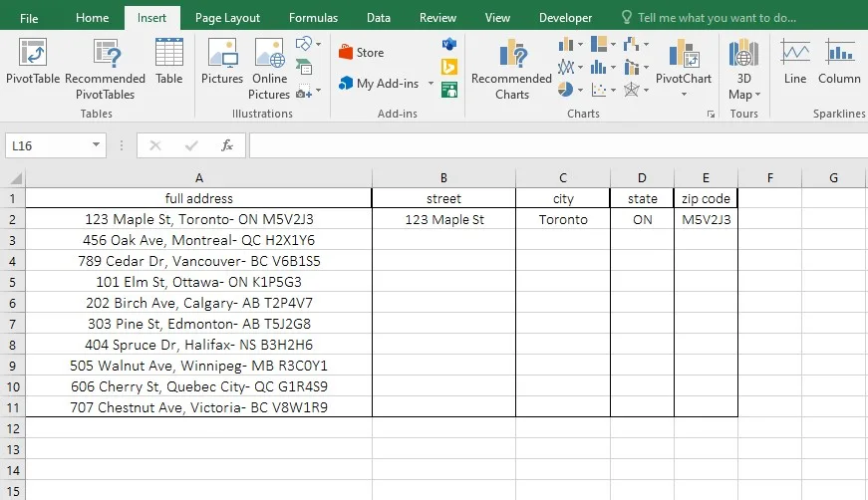Select zip code cell M5V2J3 in column E
This screenshot has height=500, width=868.
click(706, 219)
